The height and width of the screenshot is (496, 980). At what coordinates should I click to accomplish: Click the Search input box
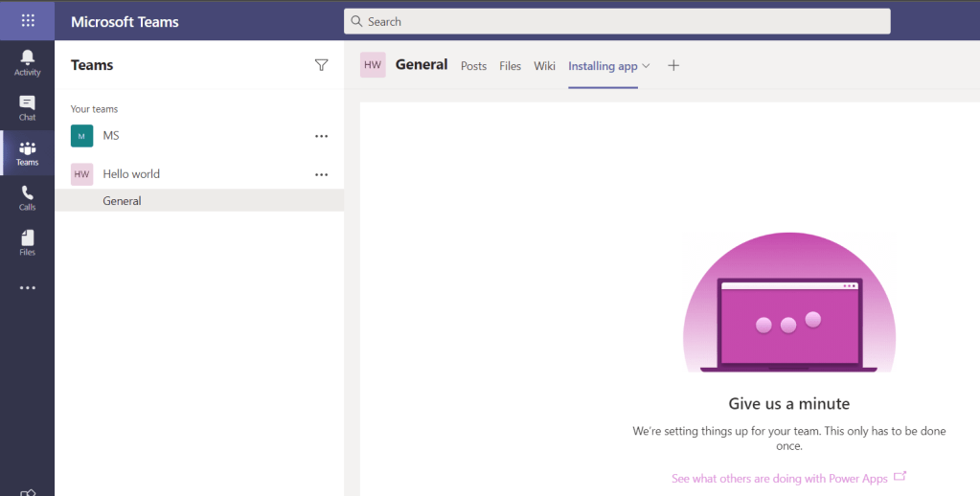617,21
